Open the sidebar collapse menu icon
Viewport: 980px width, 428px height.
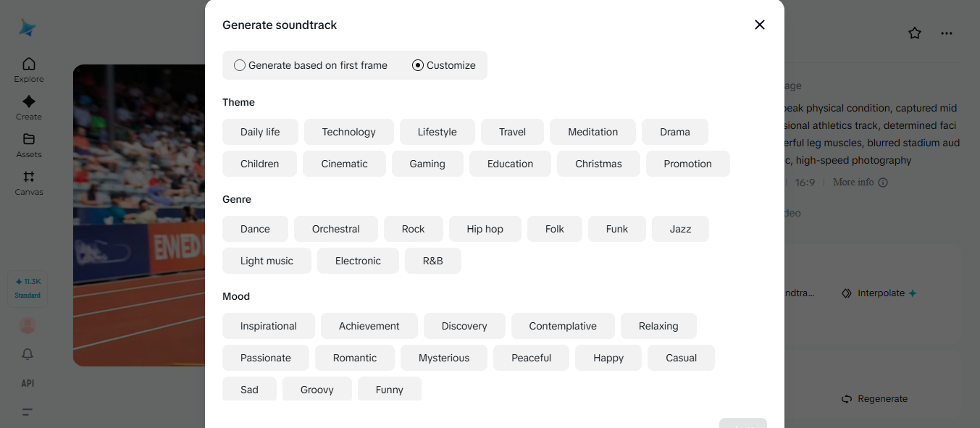(28, 412)
